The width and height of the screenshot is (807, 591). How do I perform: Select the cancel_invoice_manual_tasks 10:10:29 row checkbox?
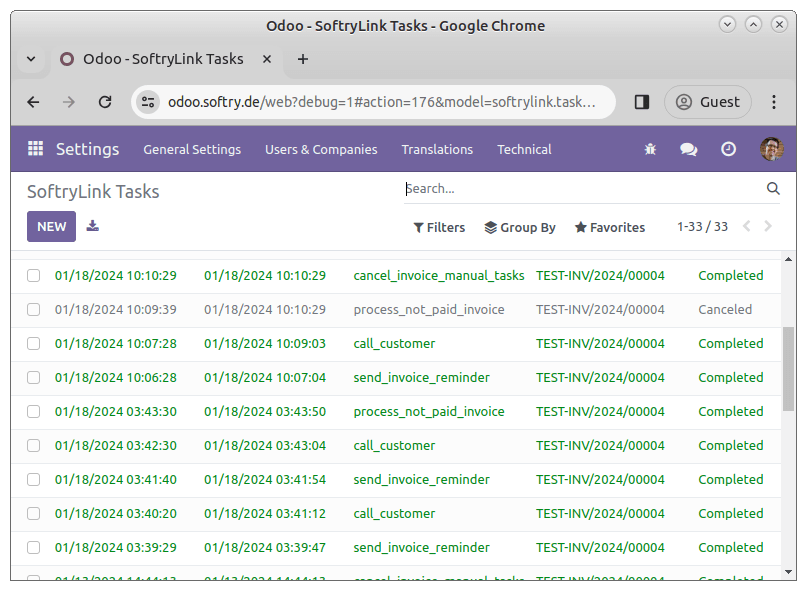coord(33,275)
